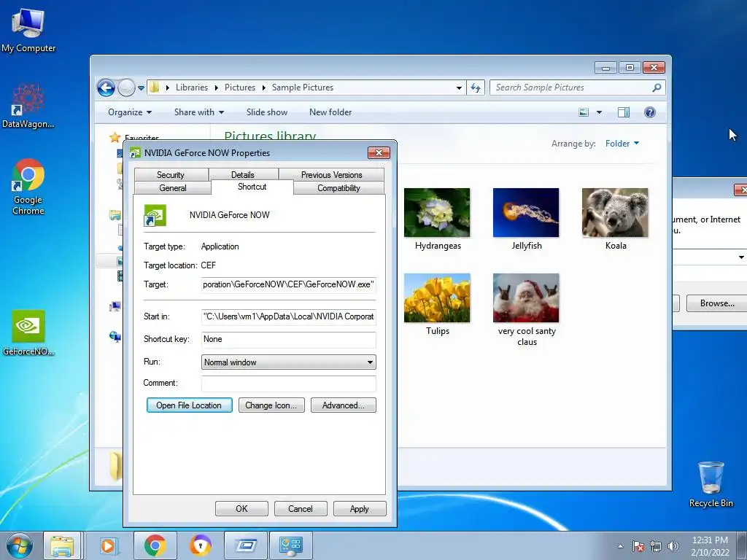Click the Target path field
Viewport: 747px width, 560px height.
[288, 284]
